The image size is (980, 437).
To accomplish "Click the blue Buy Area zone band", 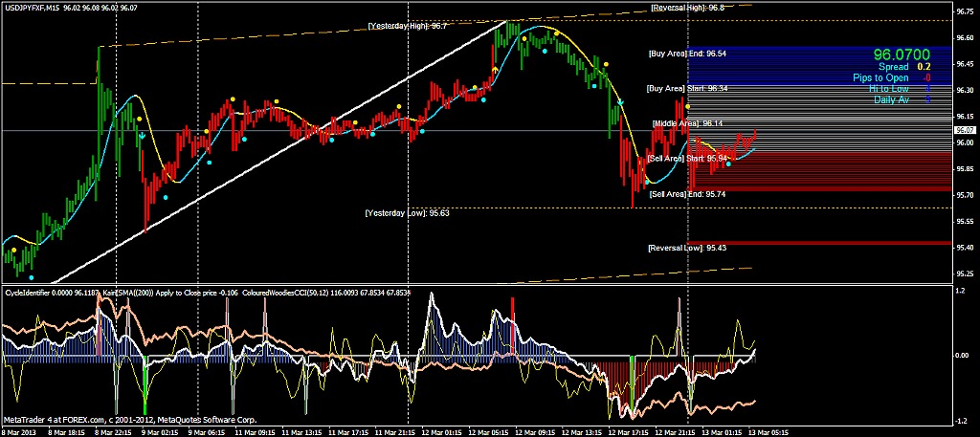I will click(820, 66).
